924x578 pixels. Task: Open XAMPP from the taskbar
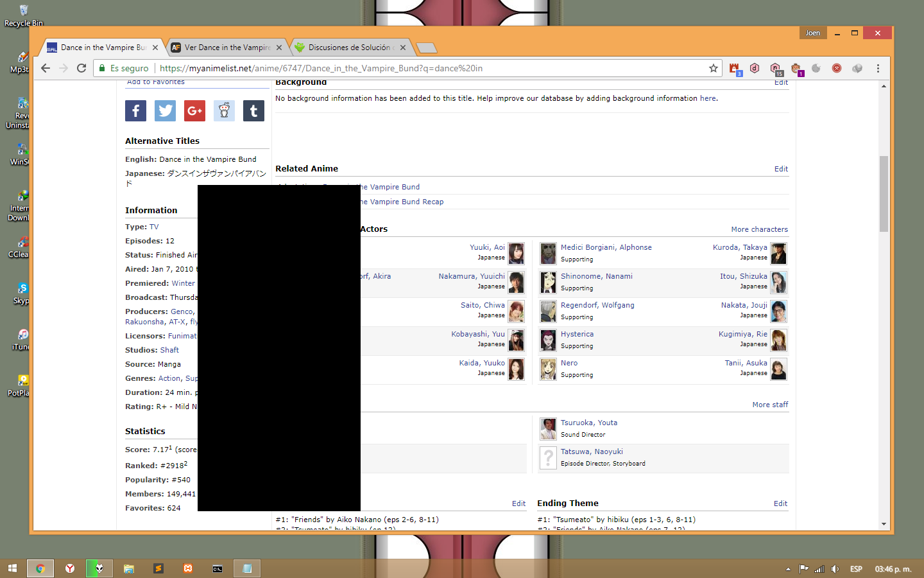click(188, 568)
